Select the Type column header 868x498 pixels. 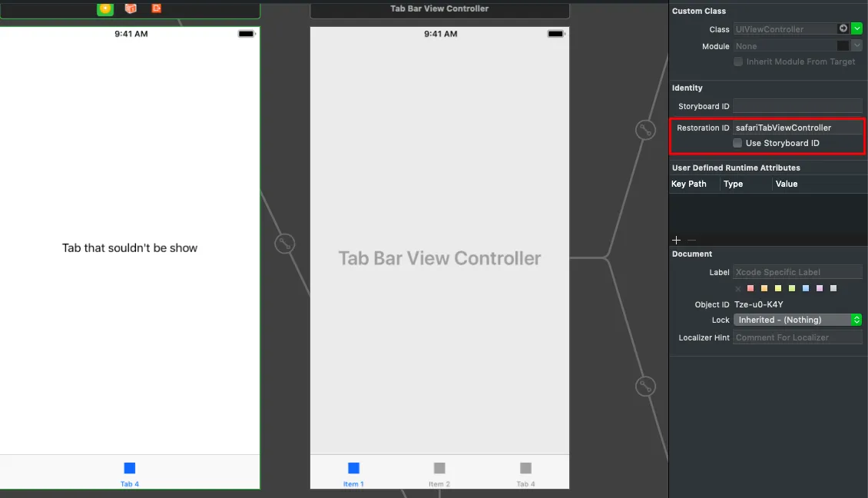pyautogui.click(x=733, y=184)
